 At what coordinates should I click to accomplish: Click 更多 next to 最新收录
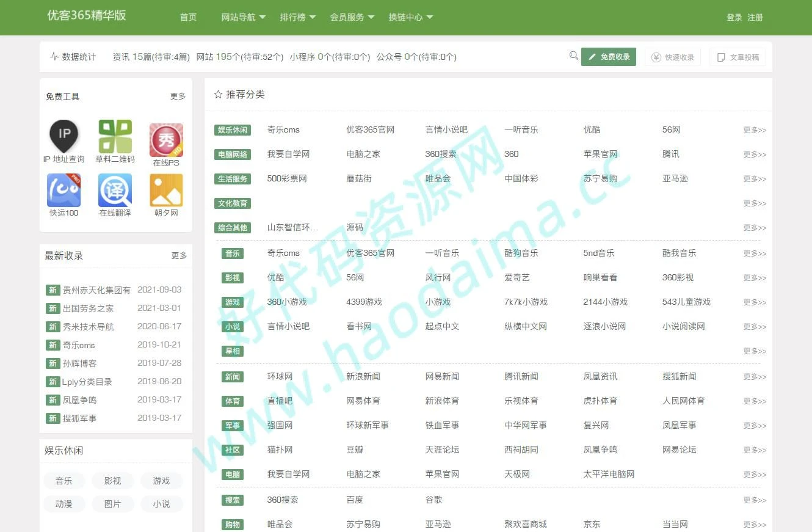[179, 255]
